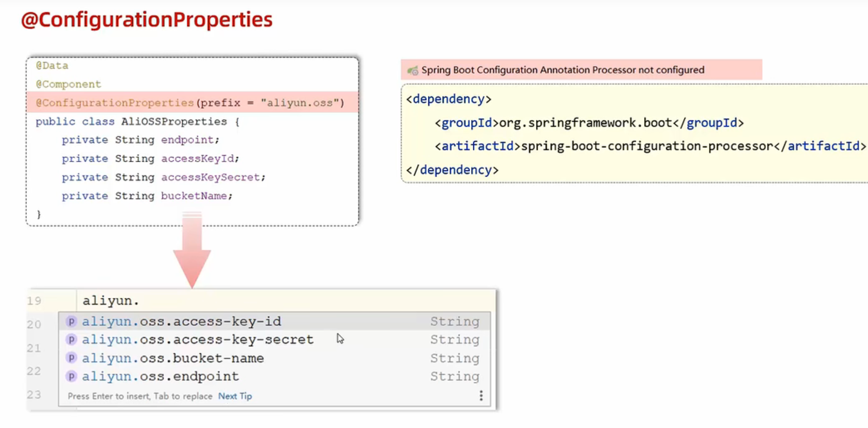Click the property icon beside aliyun.oss.access-key-secret

(71, 339)
